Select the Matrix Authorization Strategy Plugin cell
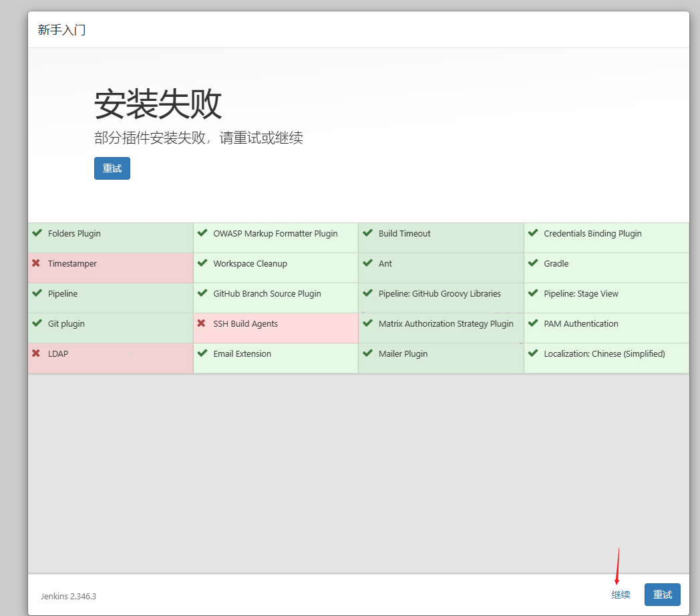The image size is (700, 616). 446,324
